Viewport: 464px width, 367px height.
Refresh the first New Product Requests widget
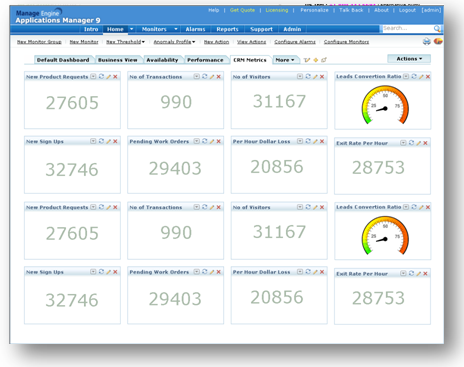(x=101, y=76)
